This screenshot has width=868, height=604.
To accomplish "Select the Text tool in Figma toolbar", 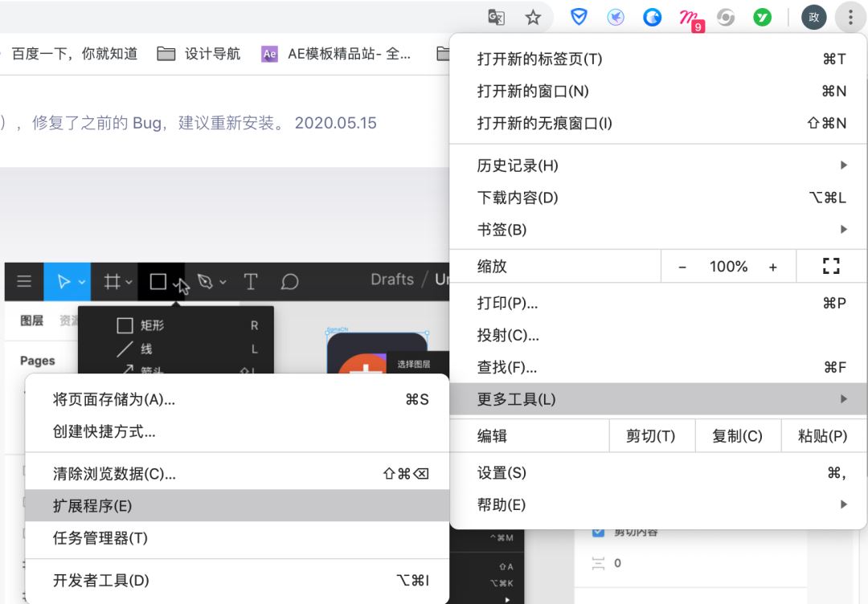I will tap(251, 282).
